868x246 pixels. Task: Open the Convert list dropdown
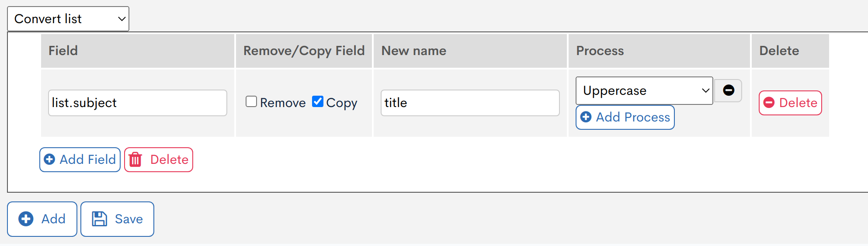click(x=68, y=19)
